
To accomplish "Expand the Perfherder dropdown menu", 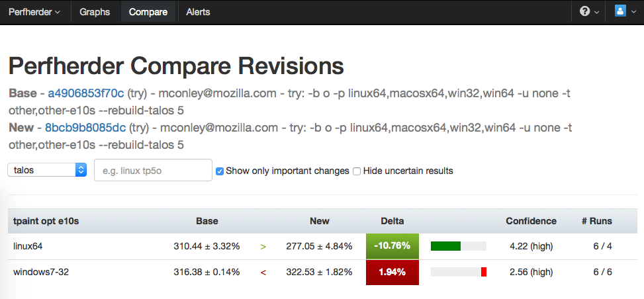I will click(x=34, y=12).
